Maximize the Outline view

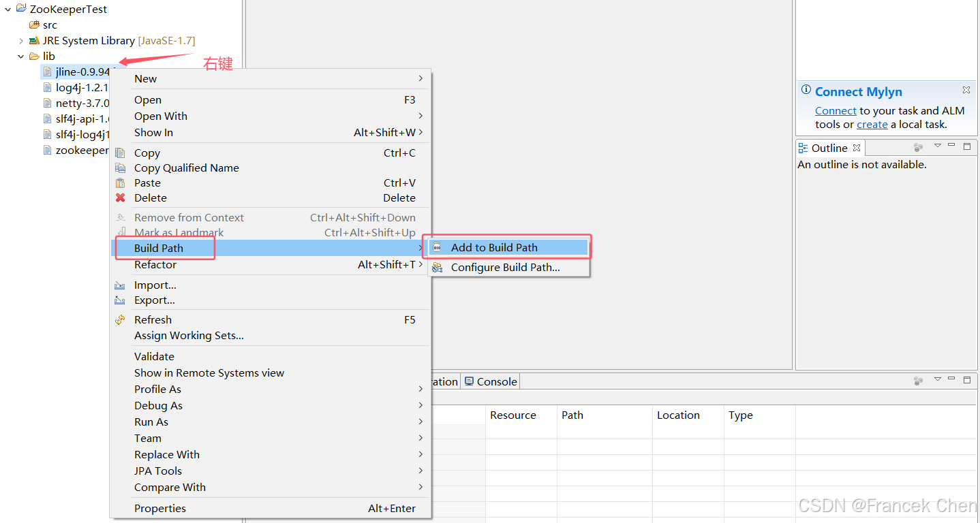coord(967,146)
